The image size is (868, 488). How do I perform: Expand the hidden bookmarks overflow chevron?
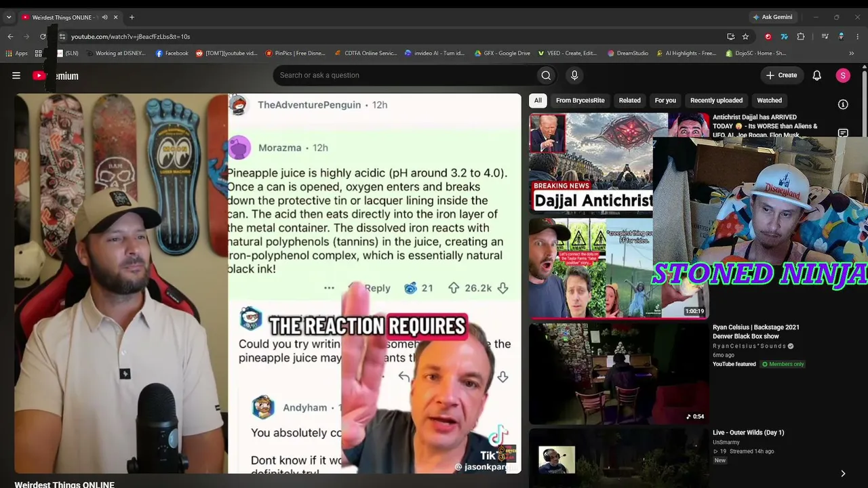(851, 53)
